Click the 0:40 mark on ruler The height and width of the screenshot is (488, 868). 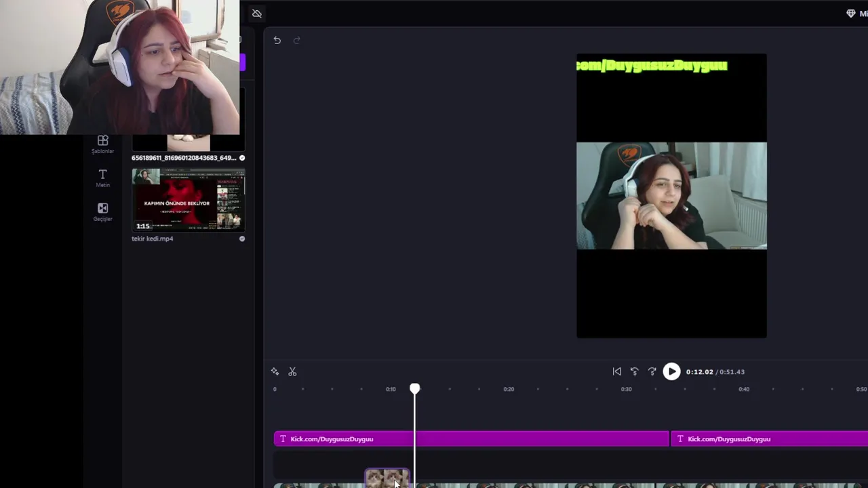(744, 389)
